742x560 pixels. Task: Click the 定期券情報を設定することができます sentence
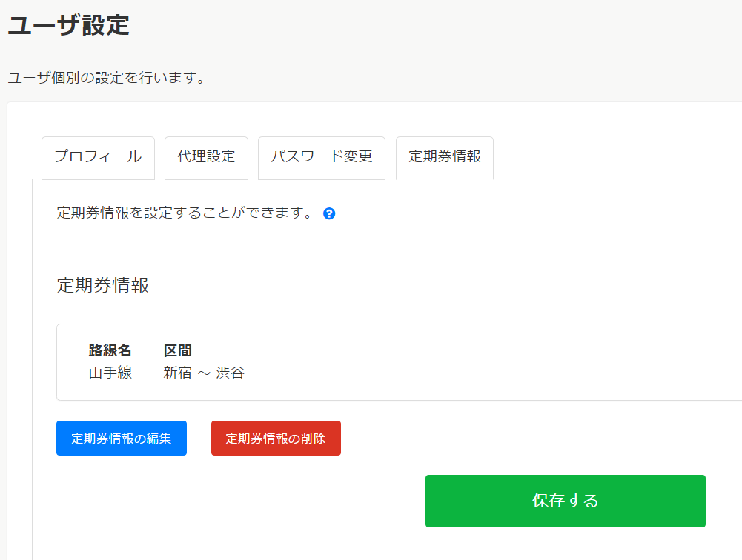pos(185,213)
